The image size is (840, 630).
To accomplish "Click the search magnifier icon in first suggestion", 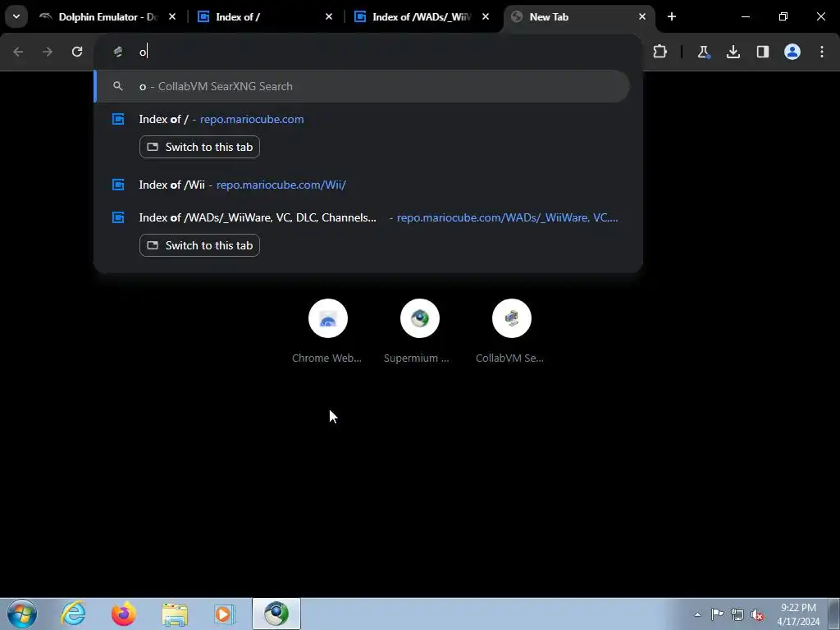I will tap(118, 86).
